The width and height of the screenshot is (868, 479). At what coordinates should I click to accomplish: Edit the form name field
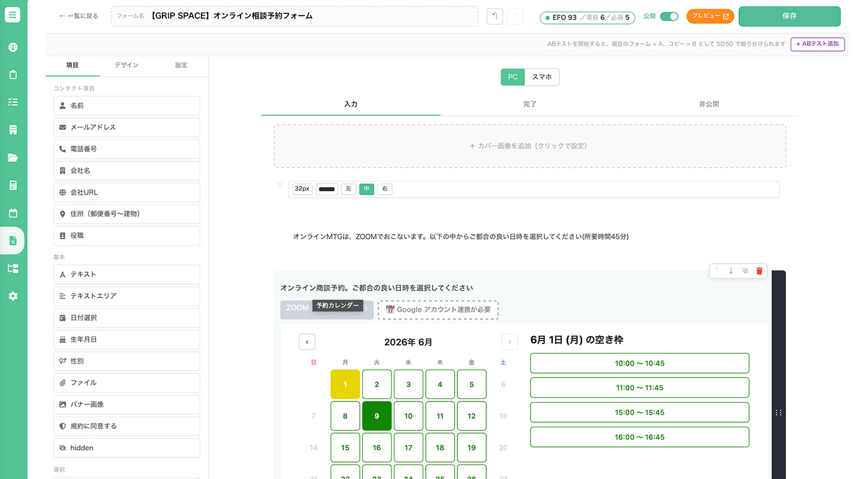pyautogui.click(x=295, y=16)
